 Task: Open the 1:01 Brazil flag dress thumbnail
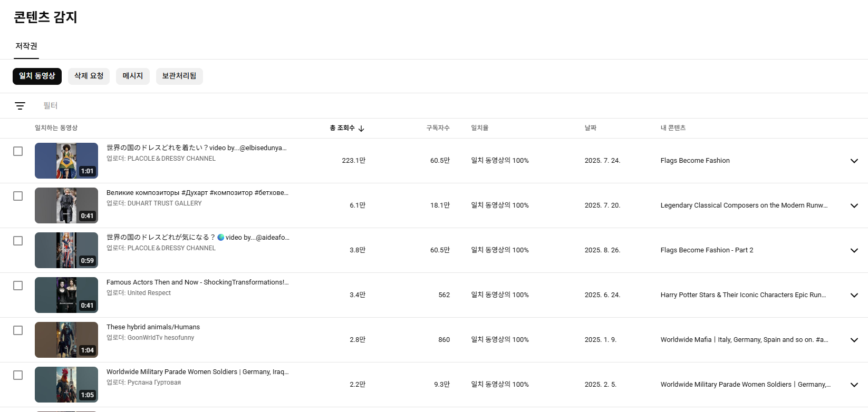(66, 161)
